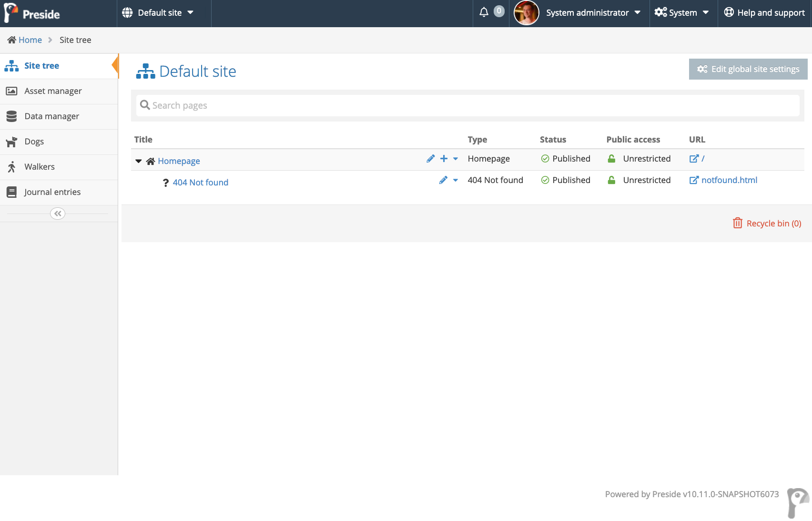
Task: Go to Data manager in sidebar
Action: pos(51,116)
